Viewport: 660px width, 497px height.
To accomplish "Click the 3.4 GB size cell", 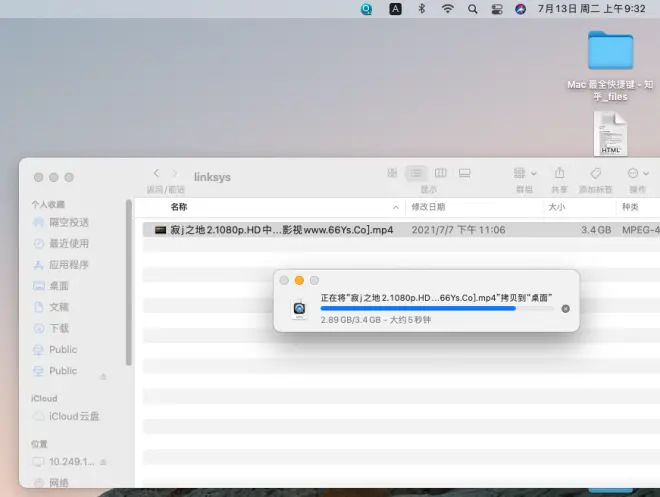I will pyautogui.click(x=596, y=230).
